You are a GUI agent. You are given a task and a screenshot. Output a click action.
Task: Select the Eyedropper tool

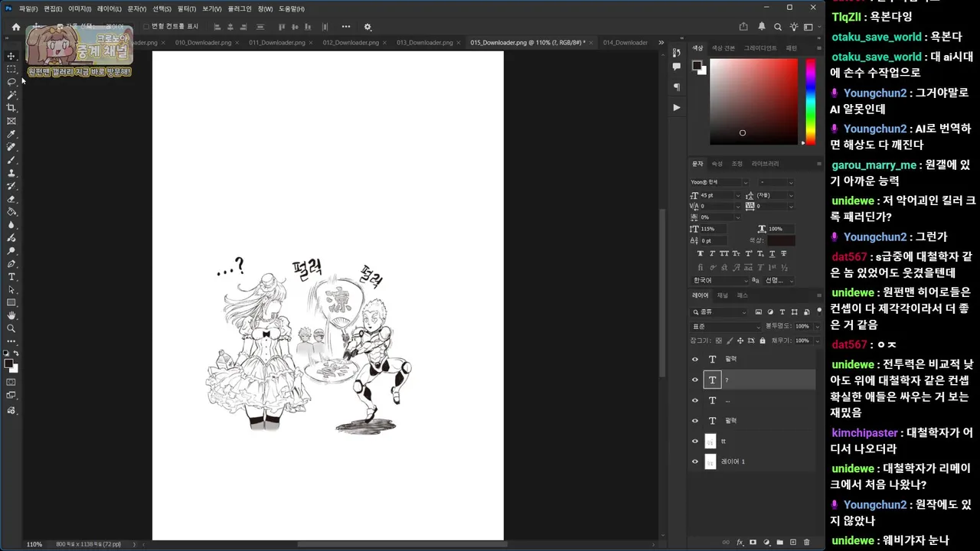(11, 134)
